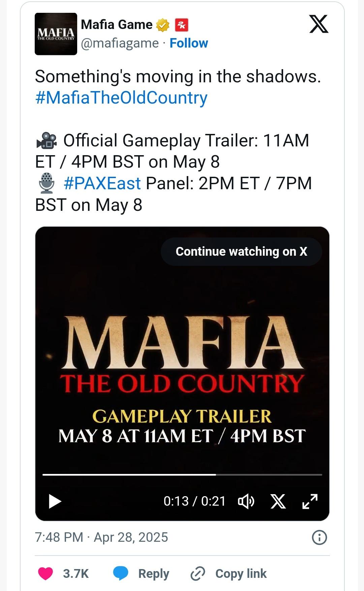This screenshot has height=591, width=364.
Task: Click the Mafia Game display name
Action: point(117,25)
